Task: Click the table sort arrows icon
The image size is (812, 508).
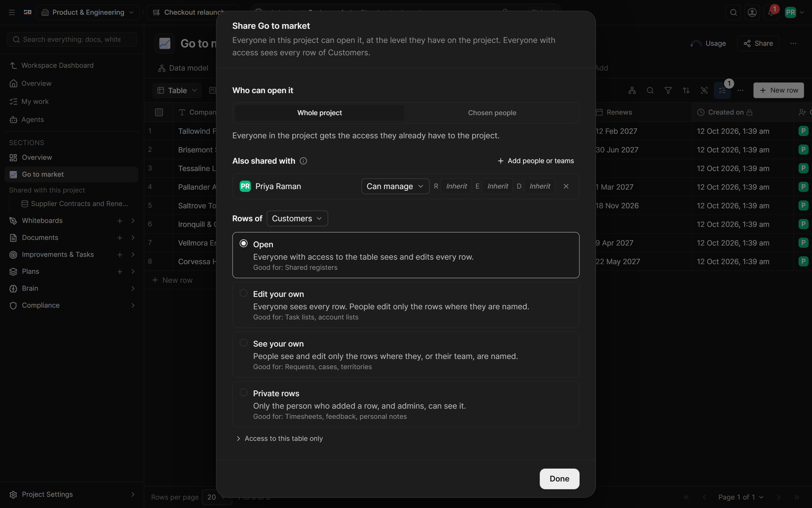Action: point(686,90)
